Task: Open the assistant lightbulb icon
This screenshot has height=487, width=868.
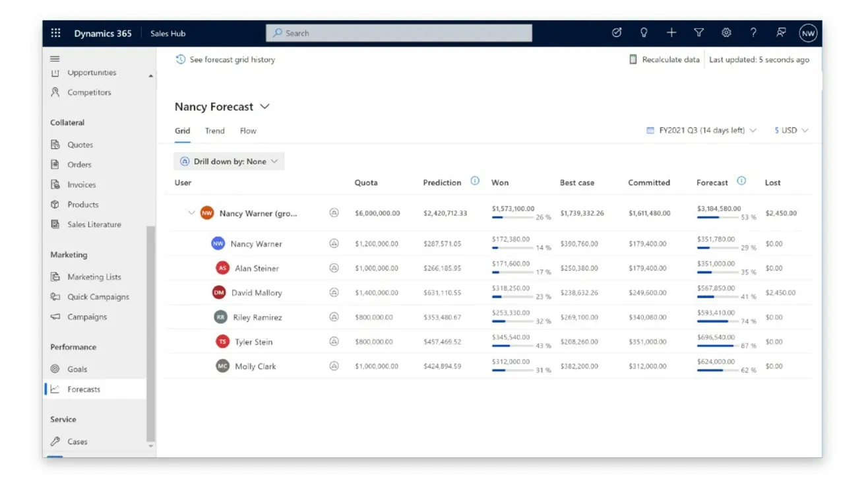Action: (x=644, y=32)
